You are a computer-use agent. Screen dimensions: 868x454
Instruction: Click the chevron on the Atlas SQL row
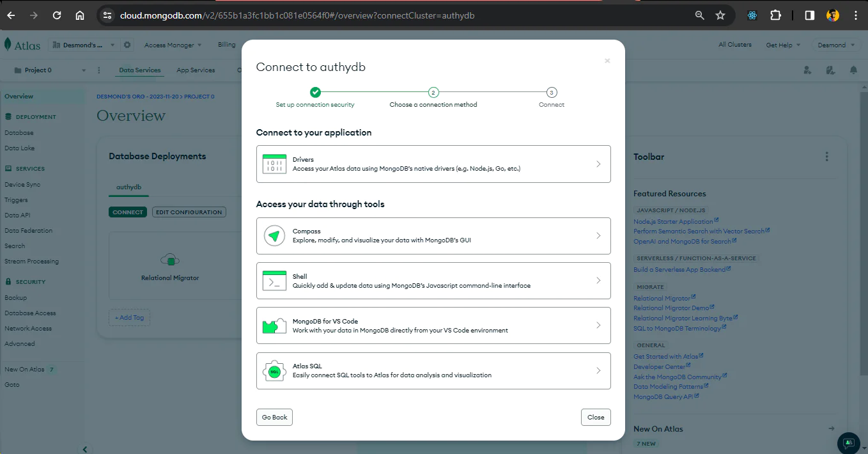click(598, 371)
